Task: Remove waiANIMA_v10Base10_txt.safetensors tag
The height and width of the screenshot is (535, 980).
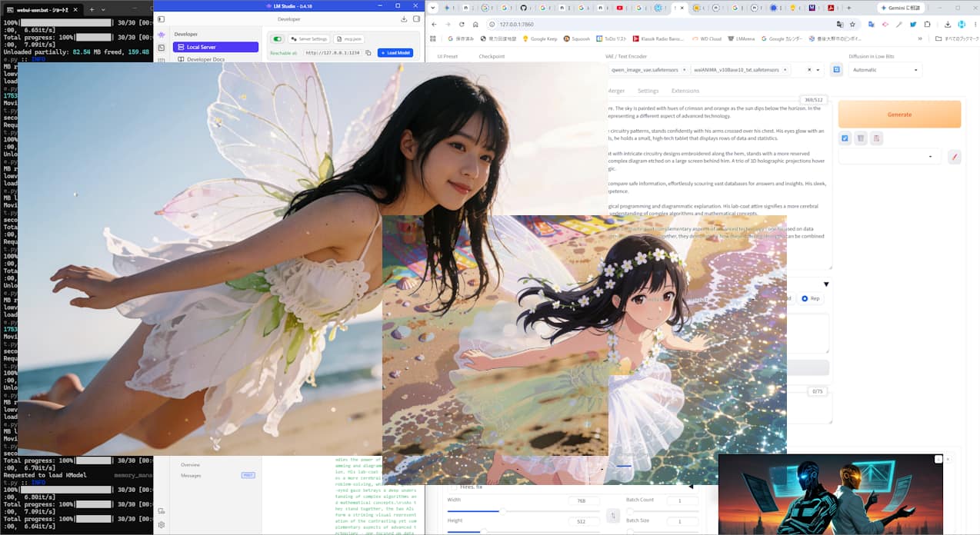Action: coord(785,70)
